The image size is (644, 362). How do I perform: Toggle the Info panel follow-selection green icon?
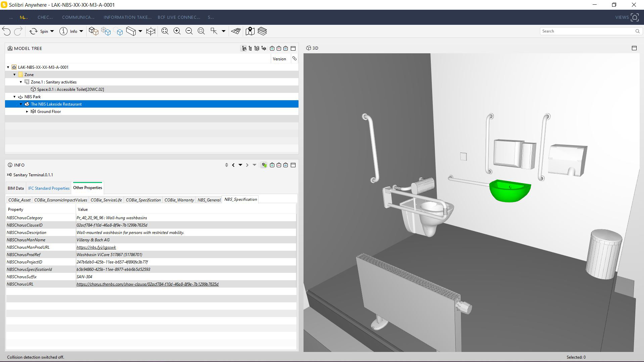(x=264, y=165)
